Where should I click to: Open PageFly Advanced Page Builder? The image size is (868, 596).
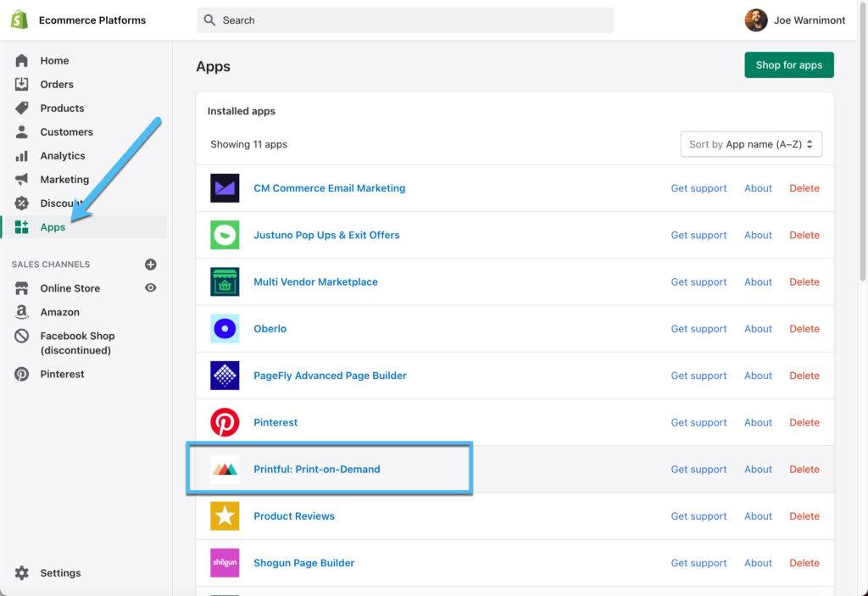click(330, 376)
